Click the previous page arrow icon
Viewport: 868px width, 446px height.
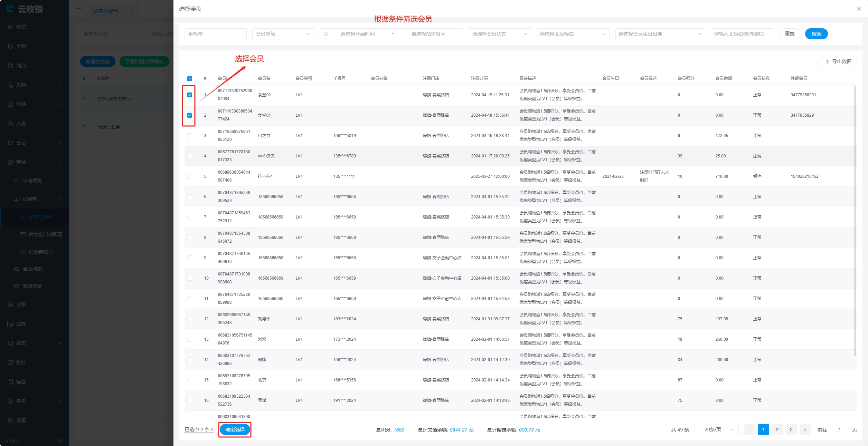tap(749, 429)
